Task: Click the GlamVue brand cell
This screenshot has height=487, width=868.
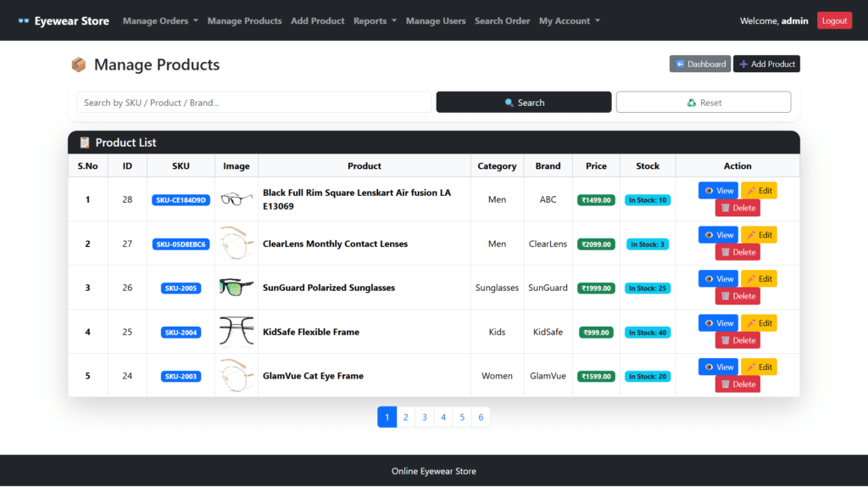Action: [x=548, y=376]
